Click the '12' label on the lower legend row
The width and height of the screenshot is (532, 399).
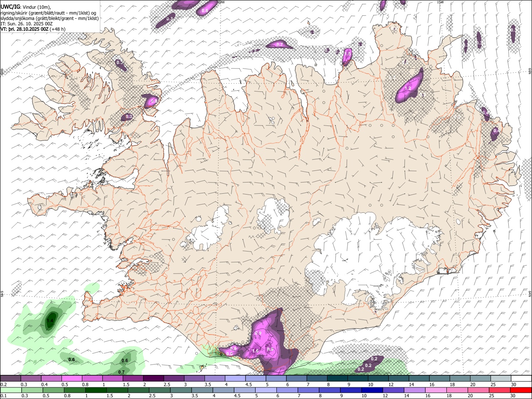coord(385,396)
